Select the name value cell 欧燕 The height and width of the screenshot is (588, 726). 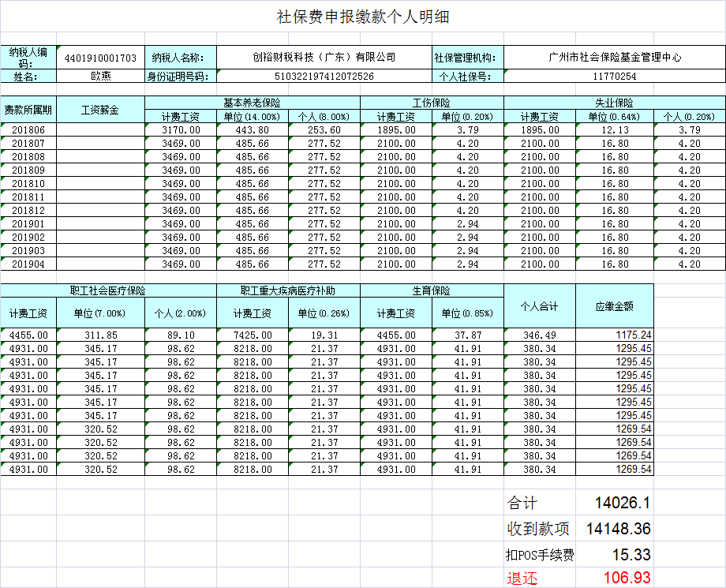[x=101, y=77]
